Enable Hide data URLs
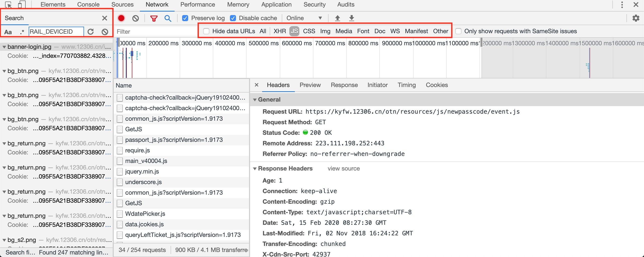This screenshot has height=257, width=644. click(x=206, y=31)
